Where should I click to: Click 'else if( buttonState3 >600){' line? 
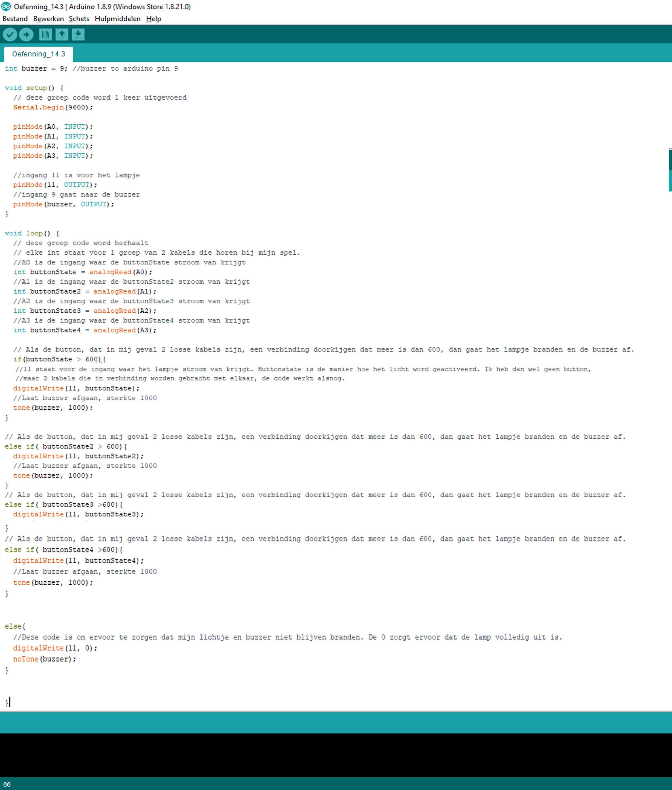64,505
